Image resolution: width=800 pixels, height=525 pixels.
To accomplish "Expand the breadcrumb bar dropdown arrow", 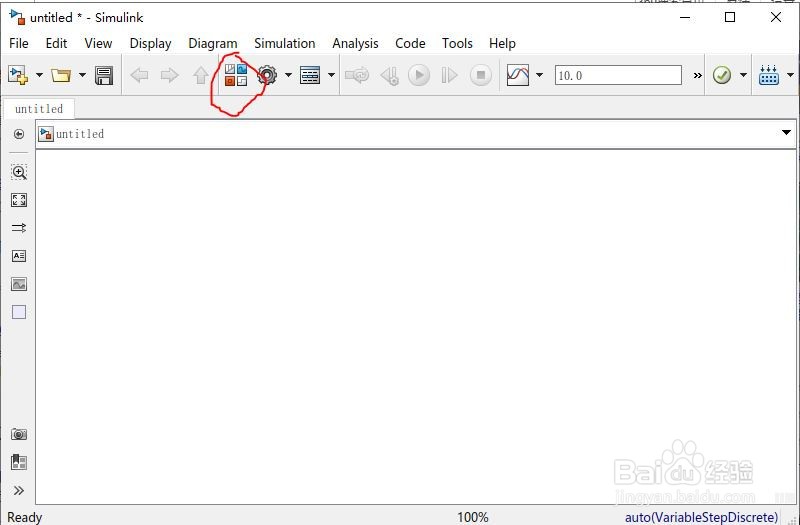I will 786,133.
